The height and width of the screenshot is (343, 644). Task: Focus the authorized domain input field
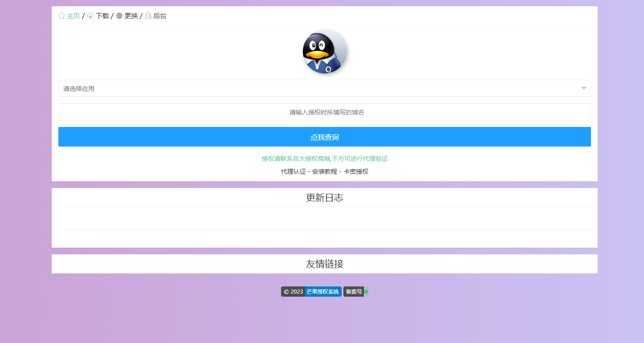click(x=325, y=112)
